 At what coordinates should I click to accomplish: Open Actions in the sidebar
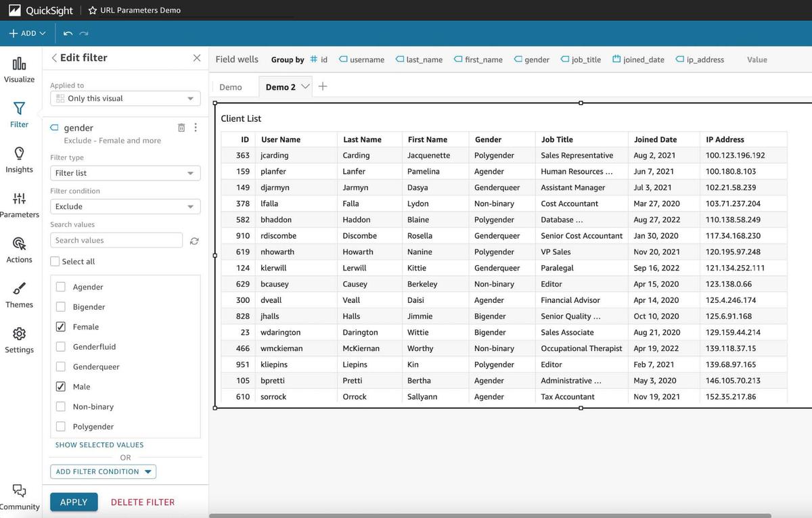[19, 244]
